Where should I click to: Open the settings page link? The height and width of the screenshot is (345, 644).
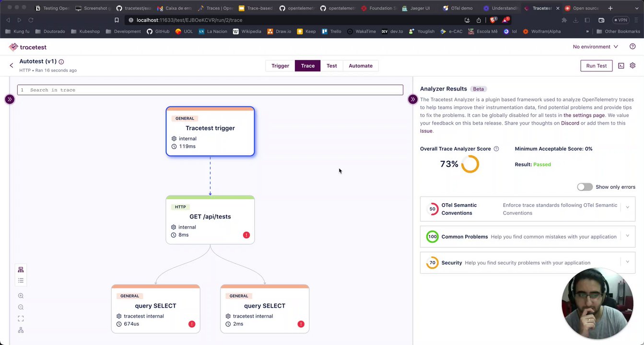coord(584,115)
